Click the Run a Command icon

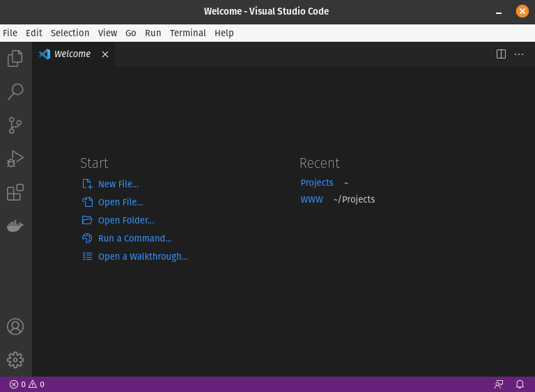tap(87, 238)
